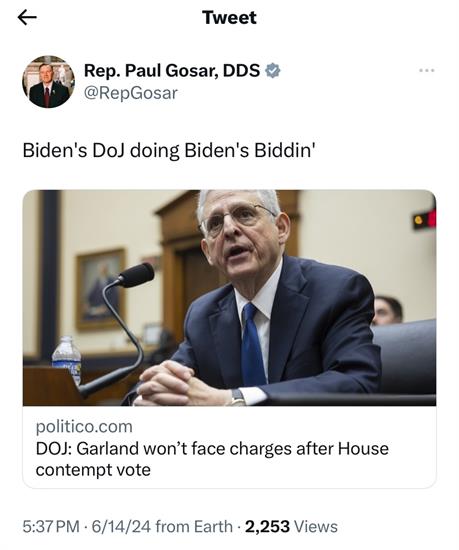459x550 pixels.
Task: Click the 6/14/24 date
Action: 121,526
